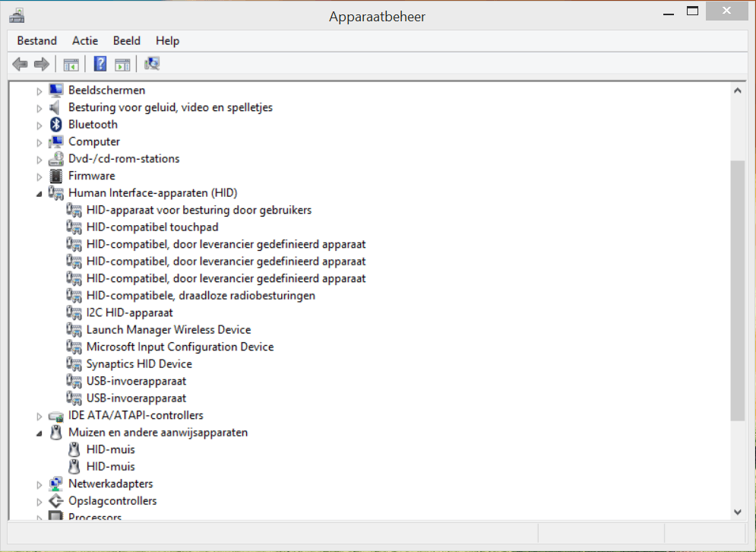
Task: Expand IDE ATA/ATAPI-controllers
Action: [40, 416]
